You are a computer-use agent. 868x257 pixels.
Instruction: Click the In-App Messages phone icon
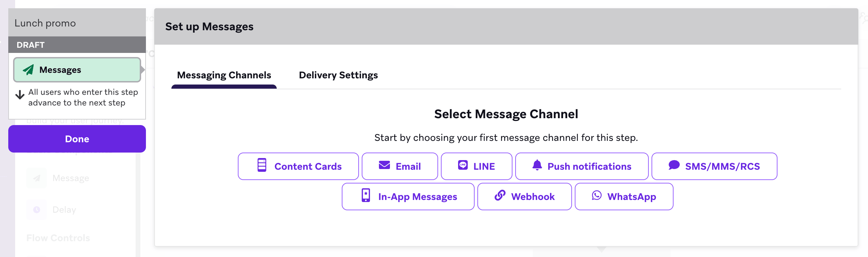(x=366, y=195)
